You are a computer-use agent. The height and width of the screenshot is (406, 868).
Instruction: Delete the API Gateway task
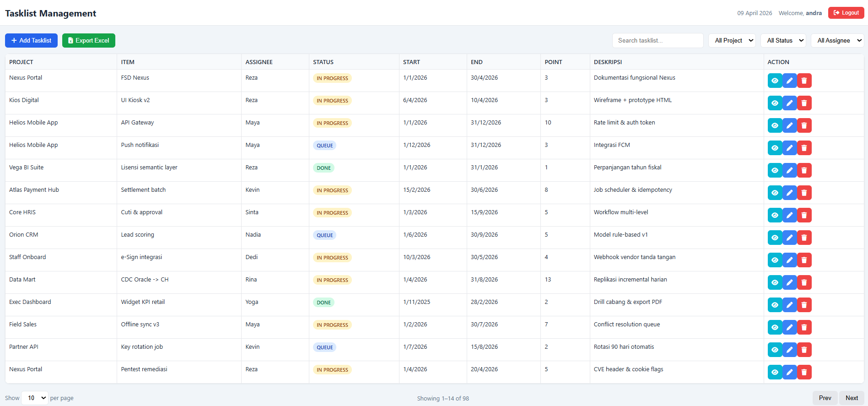[x=804, y=125]
